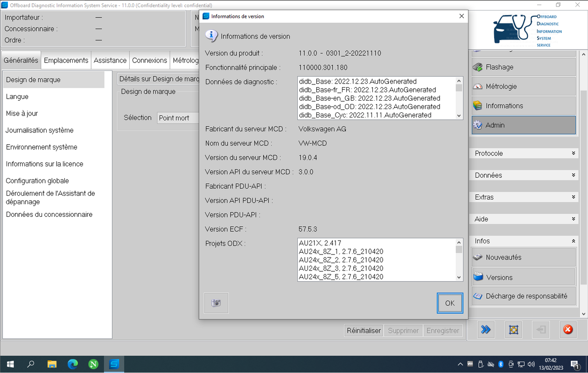Click the blue double-arrow forward icon
The width and height of the screenshot is (588, 373).
486,330
